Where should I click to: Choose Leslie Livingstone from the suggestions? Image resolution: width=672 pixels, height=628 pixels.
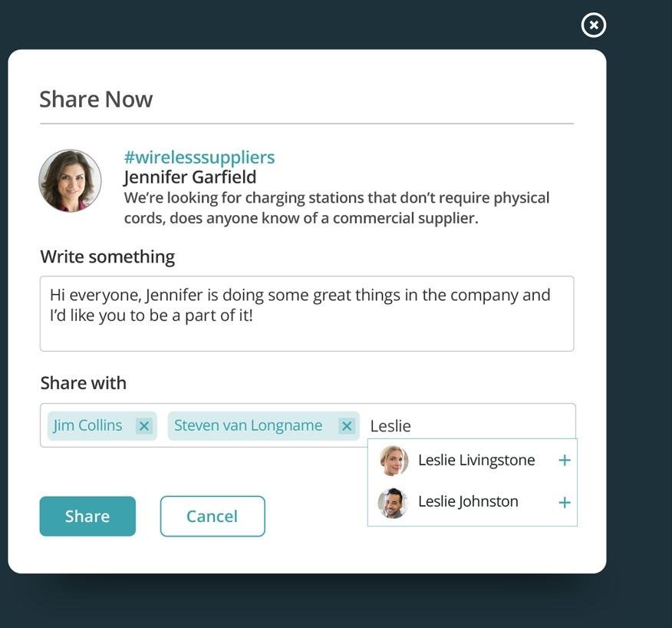click(x=476, y=461)
